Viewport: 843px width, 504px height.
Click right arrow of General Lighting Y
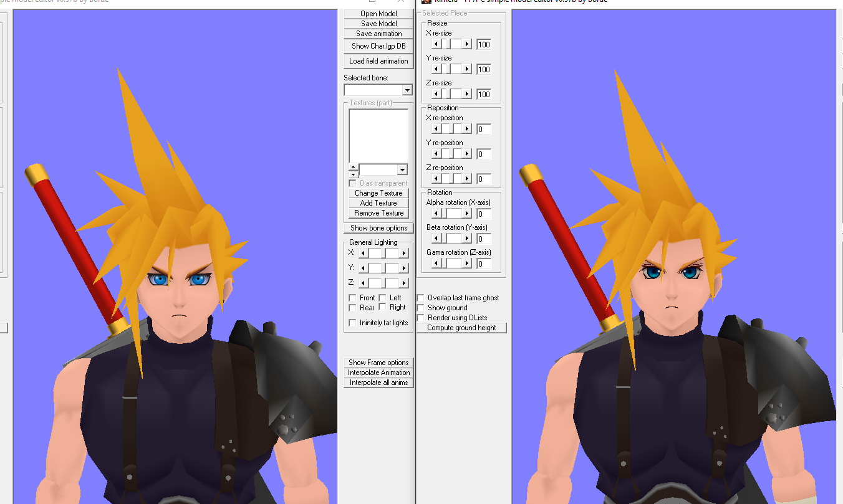[404, 268]
